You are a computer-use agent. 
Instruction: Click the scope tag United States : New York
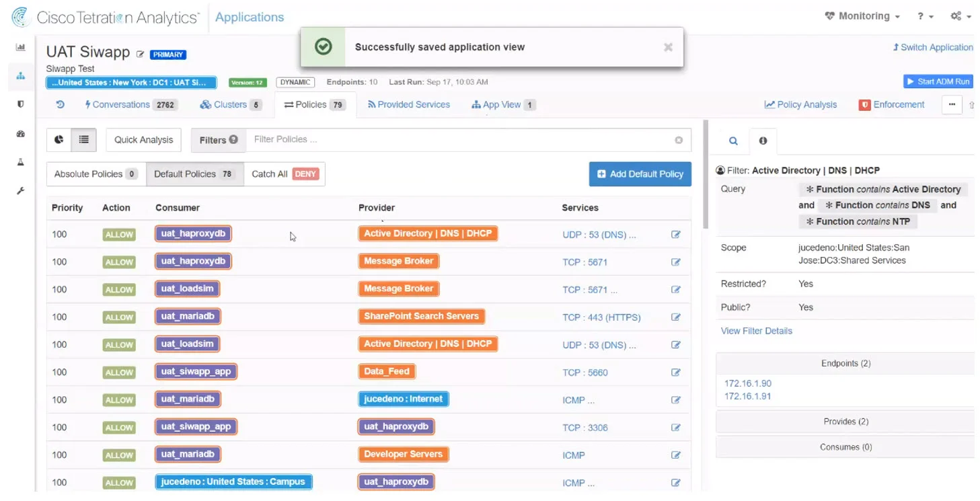(131, 83)
